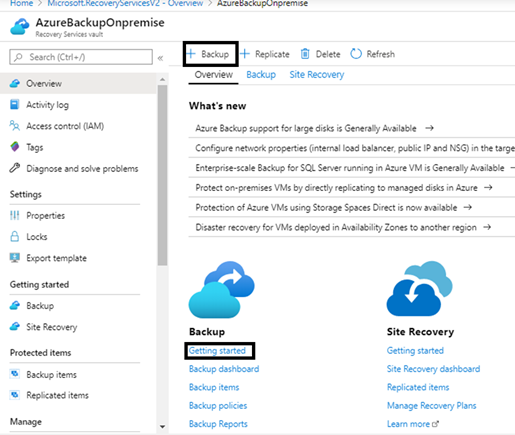This screenshot has width=515, height=435.
Task: Click the Properties bars icon
Action: tap(15, 215)
